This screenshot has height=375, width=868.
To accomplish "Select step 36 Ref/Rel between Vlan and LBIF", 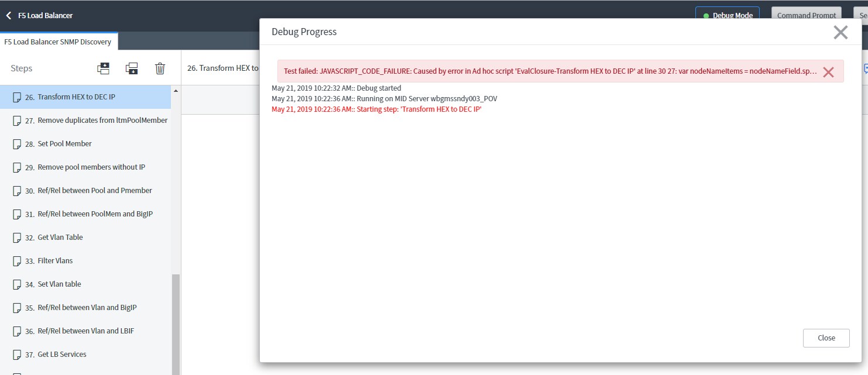I will 85,331.
